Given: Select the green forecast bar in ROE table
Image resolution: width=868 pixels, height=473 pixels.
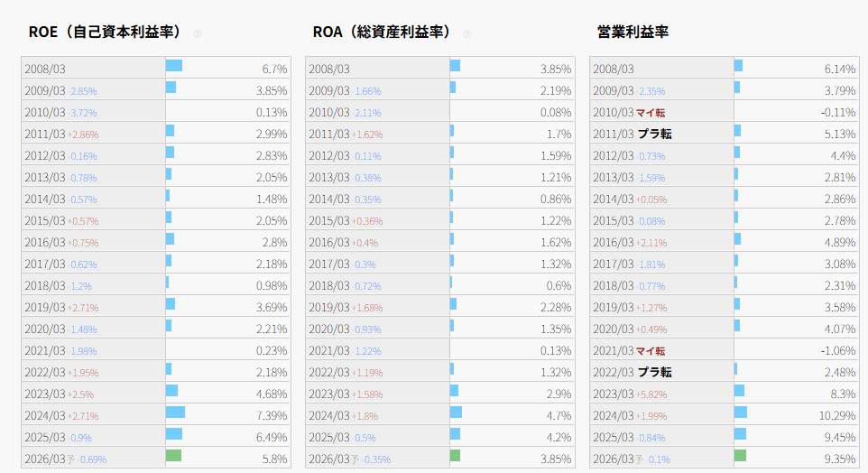Looking at the screenshot, I should 174,456.
